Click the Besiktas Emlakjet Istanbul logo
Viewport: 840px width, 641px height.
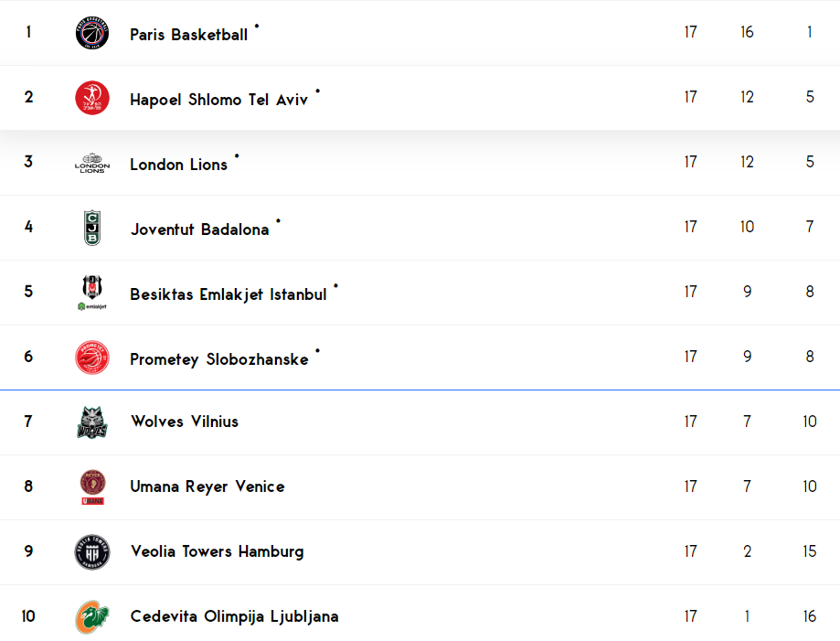92,293
